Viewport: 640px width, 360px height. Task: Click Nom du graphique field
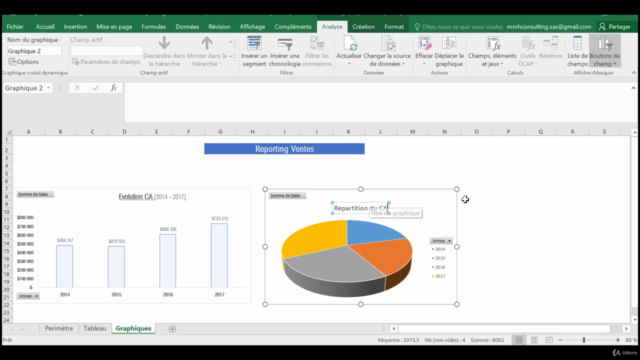coord(34,51)
